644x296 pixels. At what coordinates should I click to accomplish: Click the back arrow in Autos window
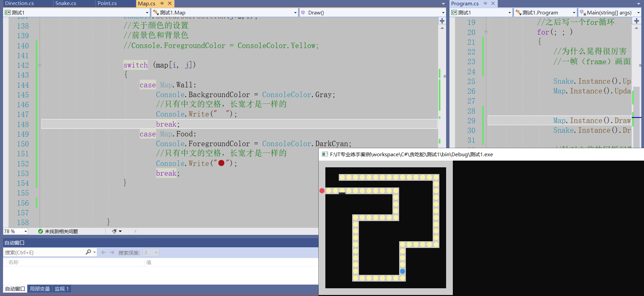coord(104,252)
